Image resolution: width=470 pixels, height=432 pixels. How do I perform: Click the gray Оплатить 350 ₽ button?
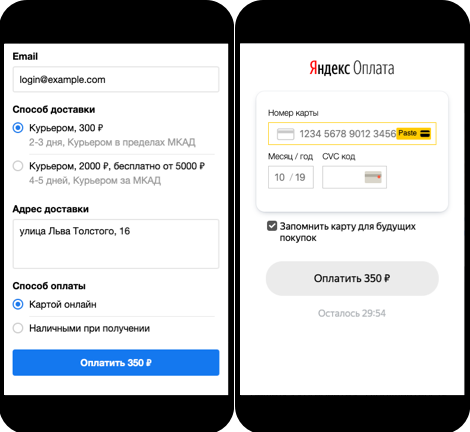[352, 278]
